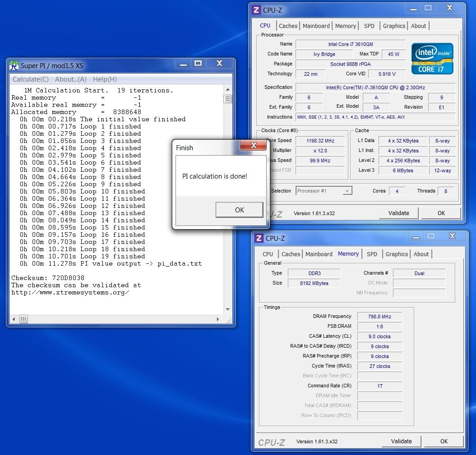Click the Multiplier value x 12.0
The image size is (476, 455).
click(320, 151)
